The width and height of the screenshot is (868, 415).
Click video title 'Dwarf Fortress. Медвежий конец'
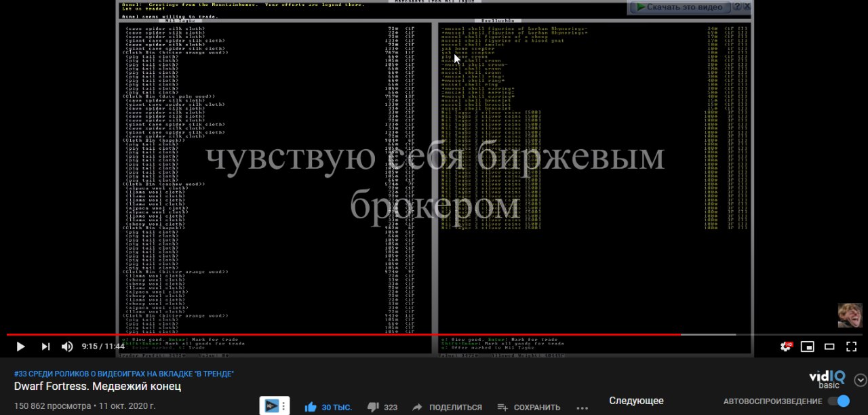(98, 387)
